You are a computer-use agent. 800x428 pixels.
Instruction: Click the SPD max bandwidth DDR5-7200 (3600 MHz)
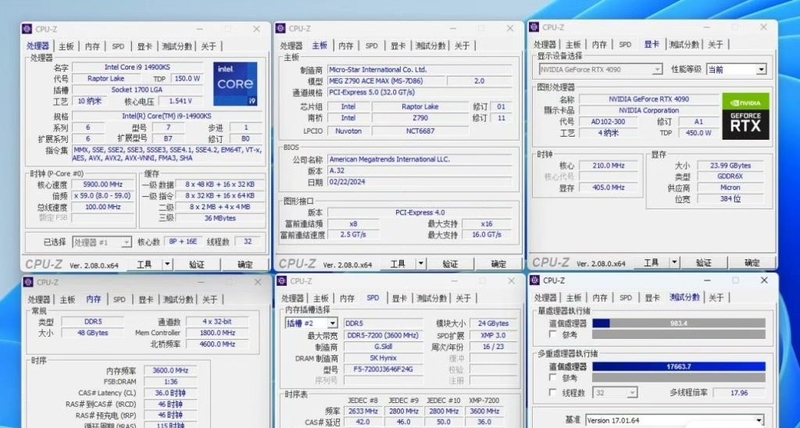pos(384,336)
